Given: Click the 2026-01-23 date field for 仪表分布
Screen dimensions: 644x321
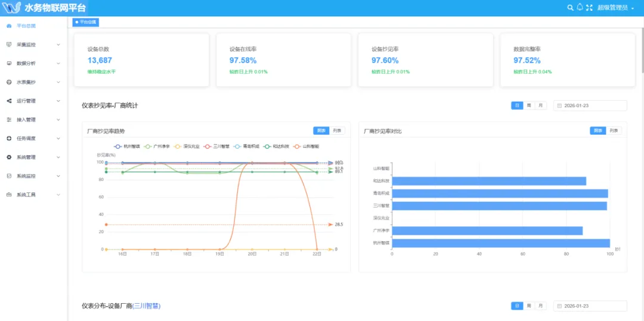Looking at the screenshot, I should click(x=590, y=306).
